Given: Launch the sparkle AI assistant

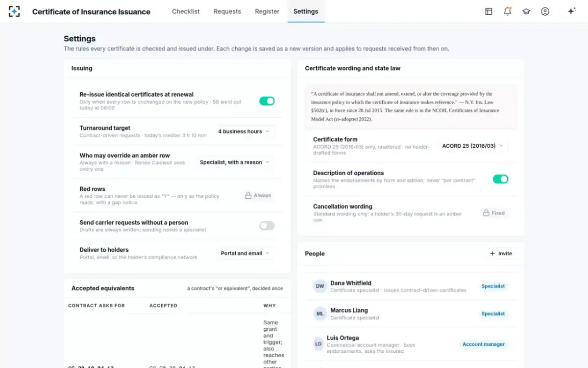Looking at the screenshot, I should (571, 11).
